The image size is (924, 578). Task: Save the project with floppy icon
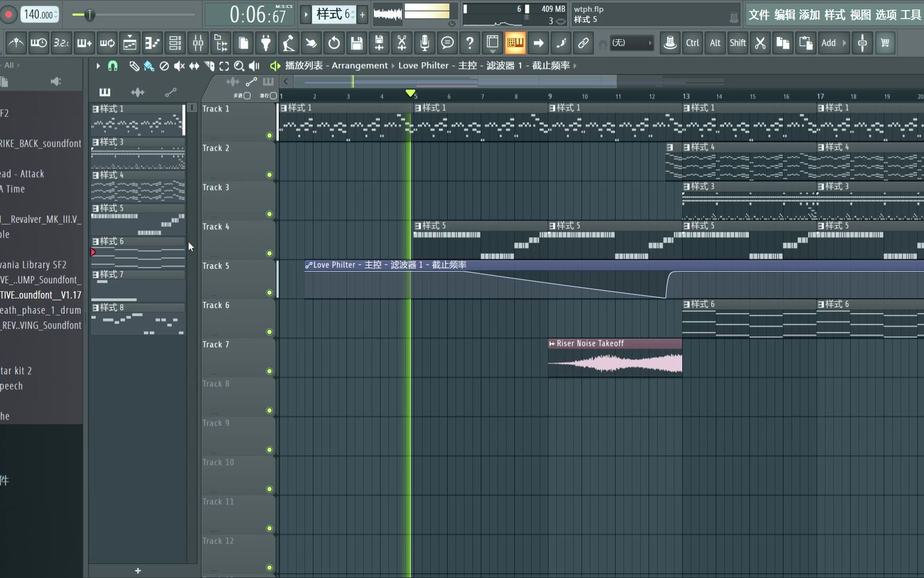tap(357, 43)
